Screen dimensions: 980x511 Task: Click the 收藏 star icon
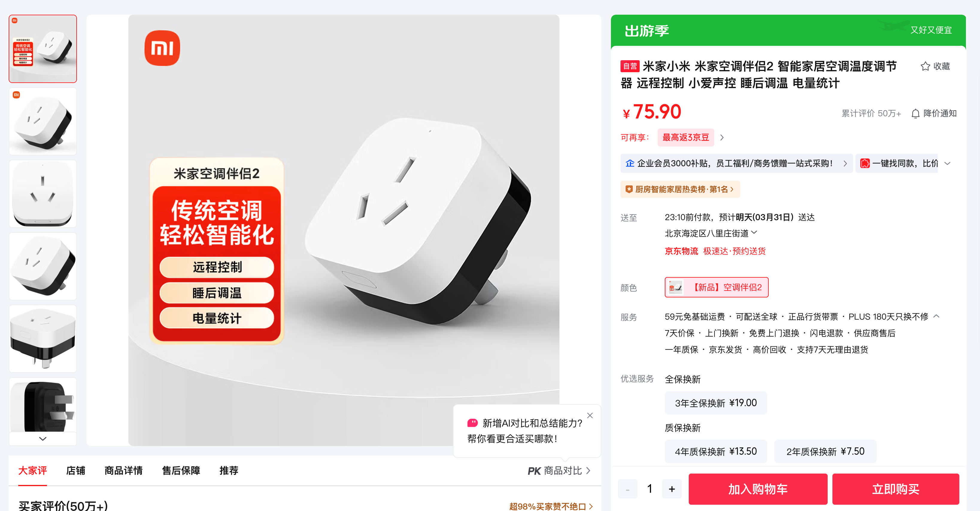925,66
